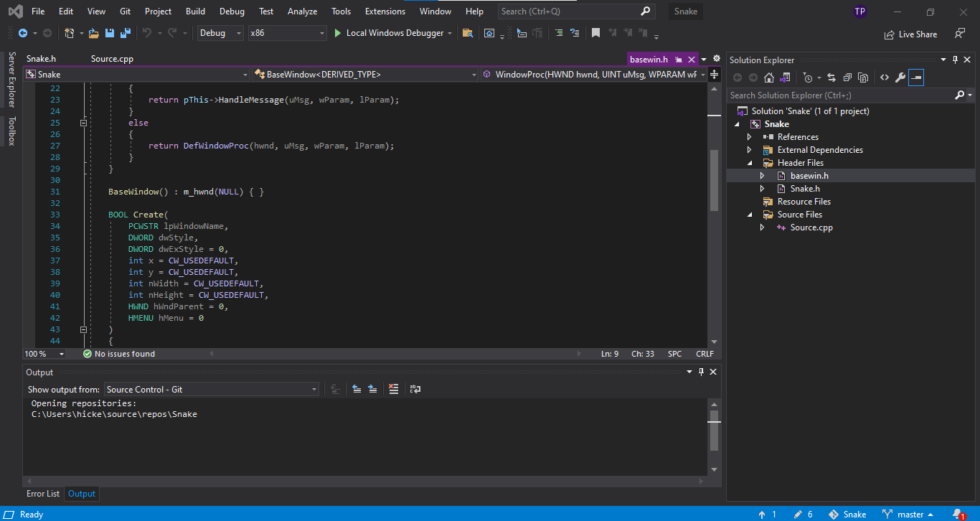Image resolution: width=980 pixels, height=521 pixels.
Task: Select basewin.h in Solution Explorer
Action: pyautogui.click(x=809, y=176)
